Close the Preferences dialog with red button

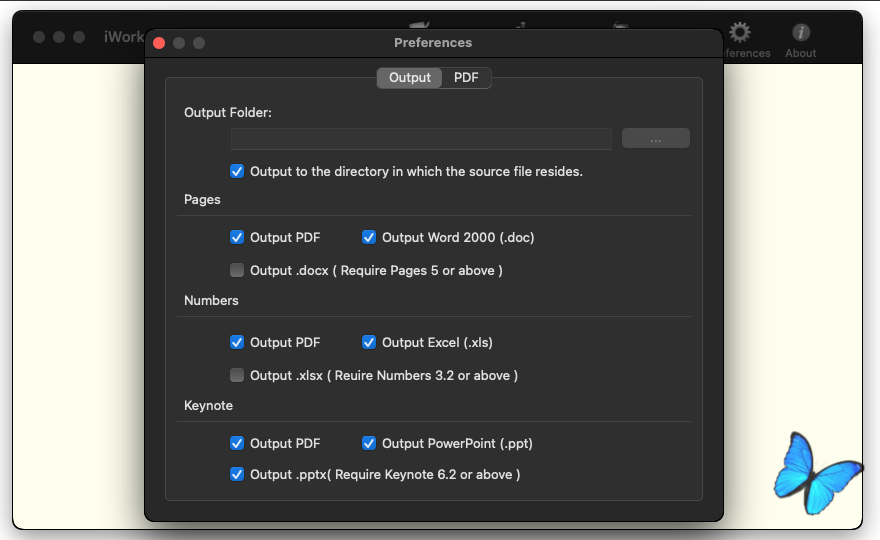click(x=159, y=43)
